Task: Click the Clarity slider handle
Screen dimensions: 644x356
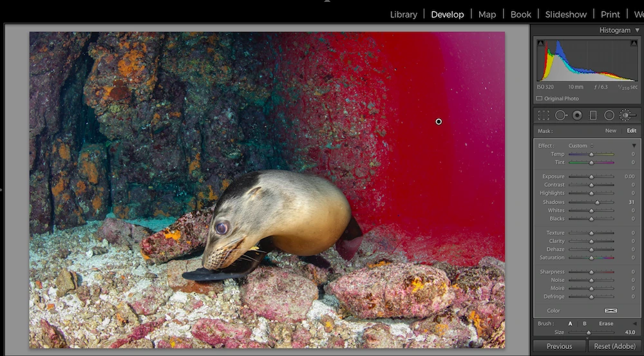Action: (x=591, y=241)
